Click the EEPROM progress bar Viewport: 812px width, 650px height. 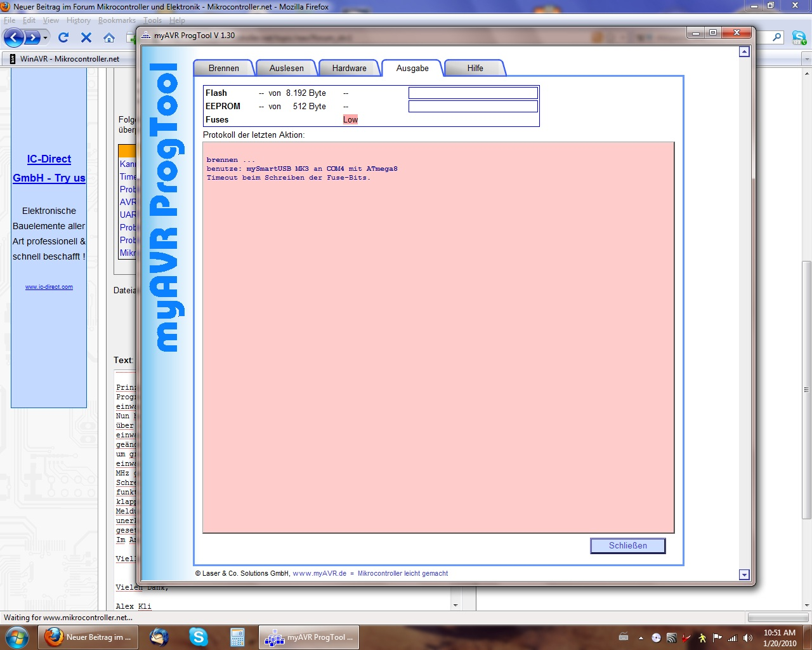[x=473, y=107]
